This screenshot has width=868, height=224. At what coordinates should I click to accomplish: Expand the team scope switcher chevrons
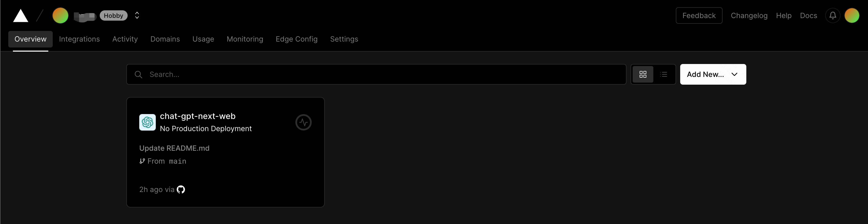(137, 15)
